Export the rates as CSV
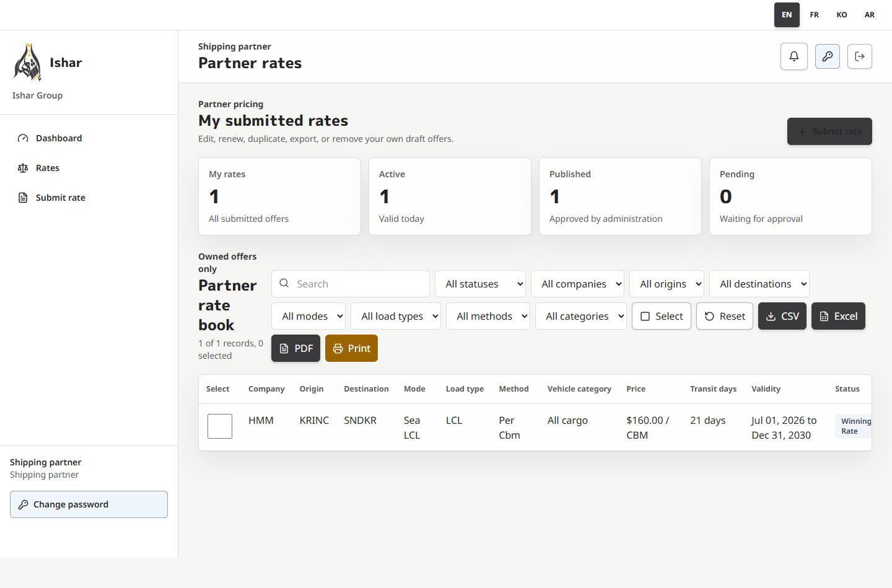 (x=782, y=316)
